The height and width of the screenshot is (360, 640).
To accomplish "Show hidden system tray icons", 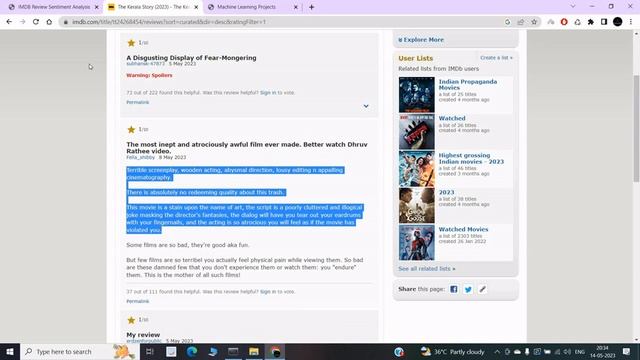I will point(497,351).
